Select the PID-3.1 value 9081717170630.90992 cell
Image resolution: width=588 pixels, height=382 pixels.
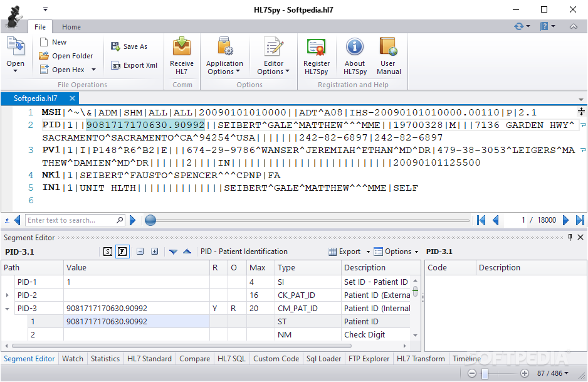(x=137, y=322)
